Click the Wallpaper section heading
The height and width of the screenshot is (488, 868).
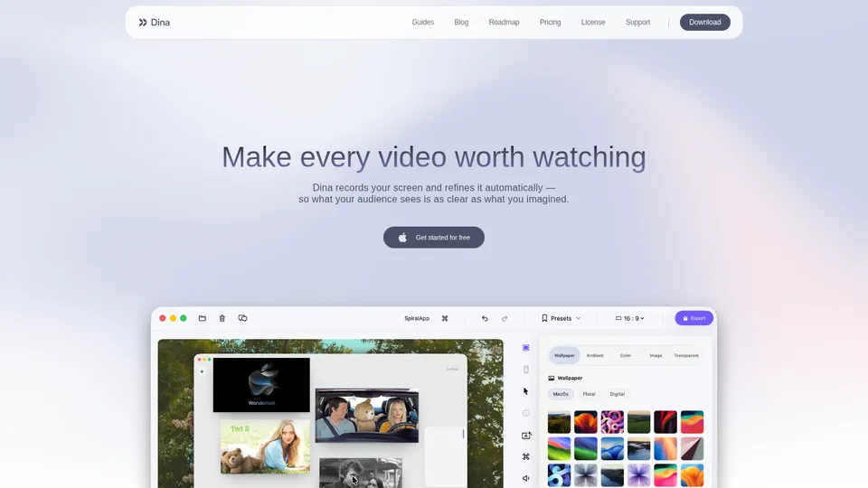point(570,378)
